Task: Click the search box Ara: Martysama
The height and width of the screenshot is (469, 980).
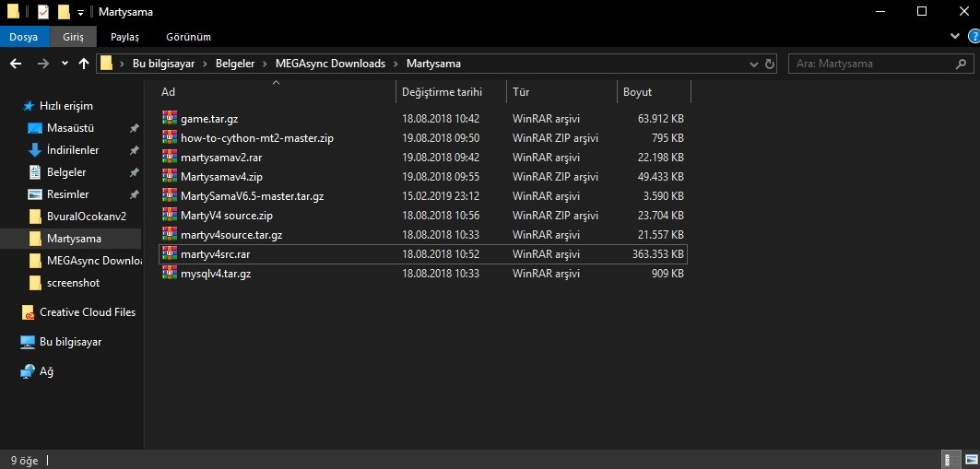Action: click(x=881, y=64)
